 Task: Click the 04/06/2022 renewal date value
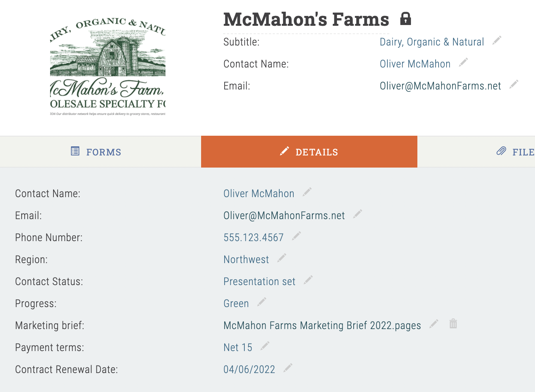point(249,370)
